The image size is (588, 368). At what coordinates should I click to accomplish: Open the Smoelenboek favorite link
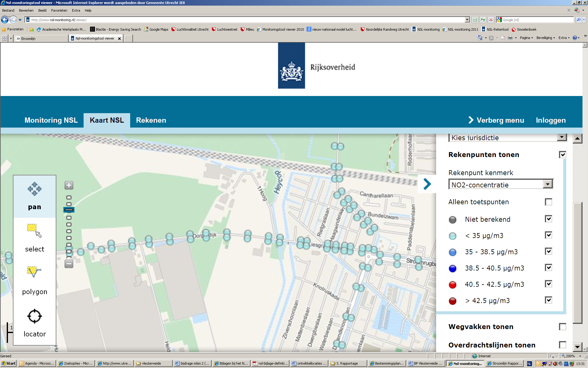coord(524,29)
